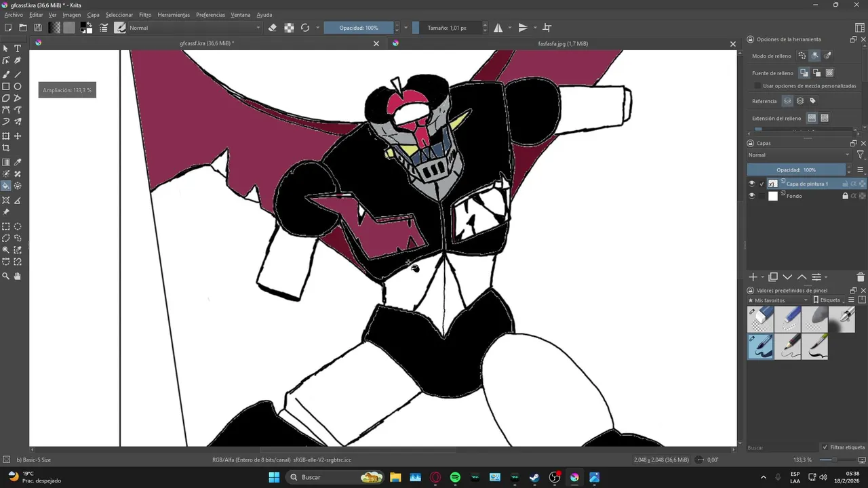Image resolution: width=868 pixels, height=488 pixels.
Task: Delete the layer with trash icon
Action: (861, 277)
